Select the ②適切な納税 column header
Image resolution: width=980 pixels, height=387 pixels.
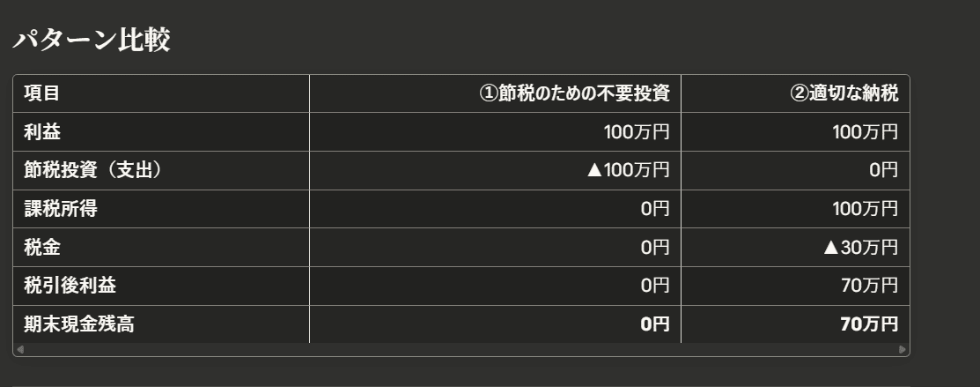844,93
